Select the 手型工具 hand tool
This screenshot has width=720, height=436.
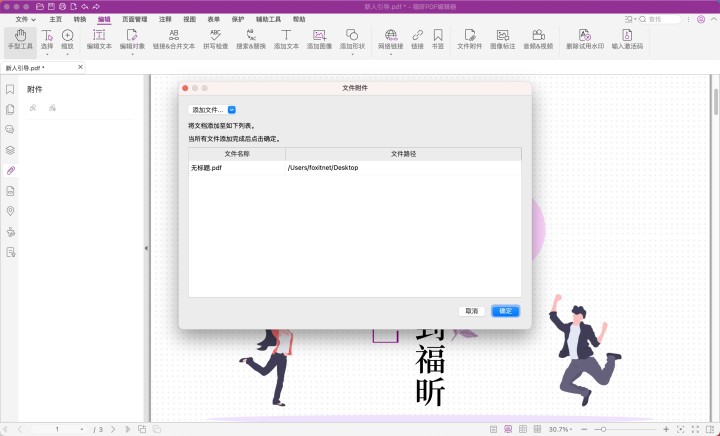click(20, 39)
